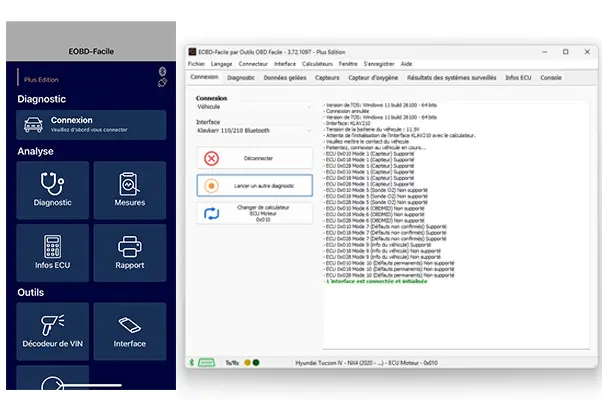Open the Fenêtre menu

(x=348, y=64)
